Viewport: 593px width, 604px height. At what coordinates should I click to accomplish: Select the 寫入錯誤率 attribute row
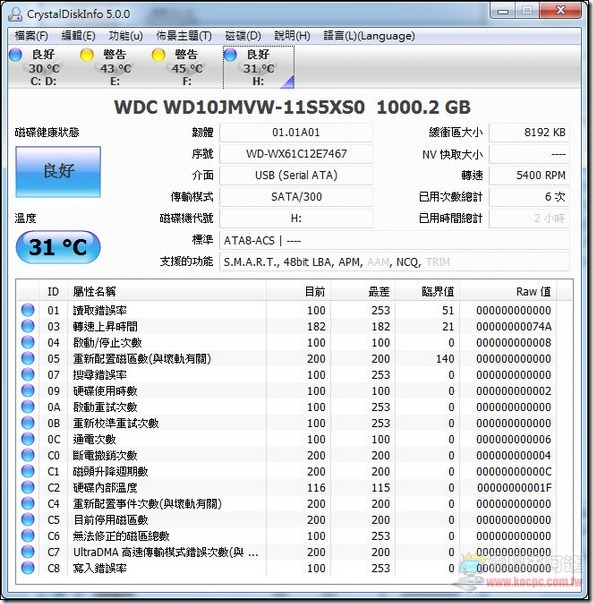click(286, 568)
